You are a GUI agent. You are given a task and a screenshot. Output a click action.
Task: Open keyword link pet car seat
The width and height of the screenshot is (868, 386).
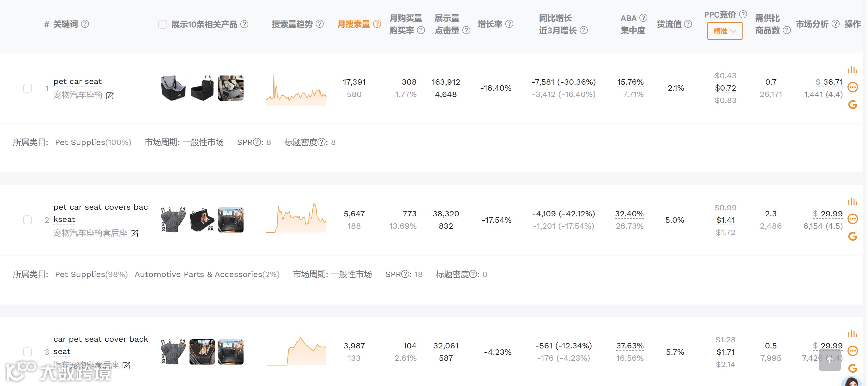(x=77, y=81)
